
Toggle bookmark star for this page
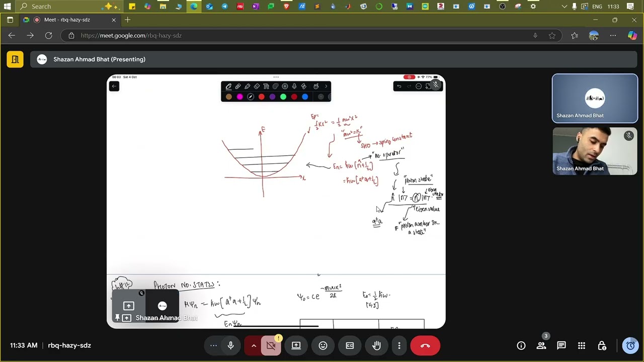552,35
